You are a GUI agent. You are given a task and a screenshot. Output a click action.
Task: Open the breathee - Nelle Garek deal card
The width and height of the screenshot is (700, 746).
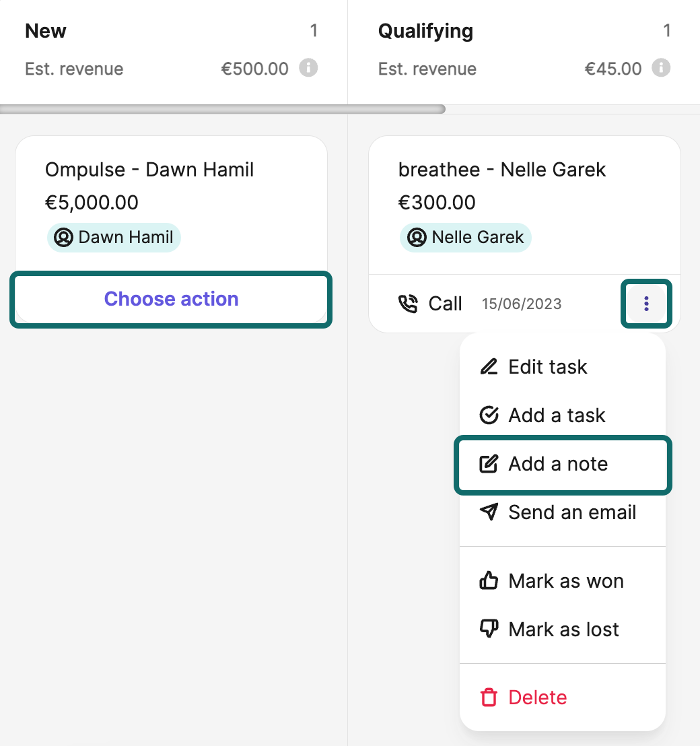524,205
